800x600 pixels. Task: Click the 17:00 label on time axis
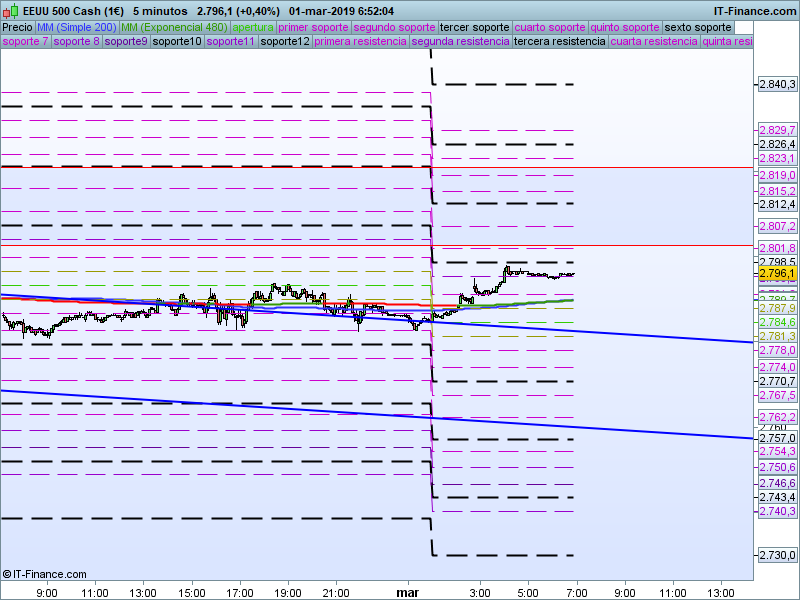point(240,592)
